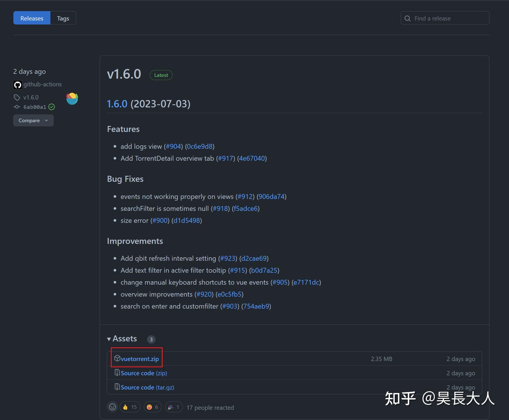Open the v1.6.0 tag link in sidebar
The height and width of the screenshot is (420, 509).
pyautogui.click(x=31, y=97)
